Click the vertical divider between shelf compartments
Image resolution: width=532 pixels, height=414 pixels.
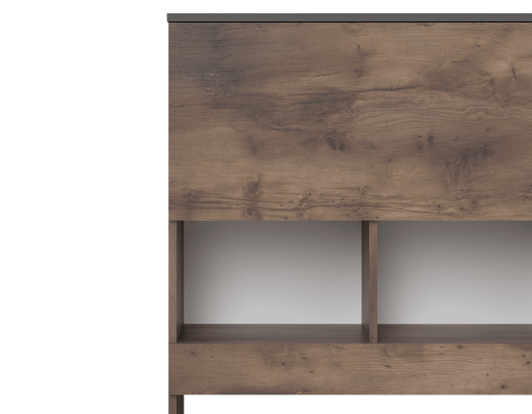pos(370,279)
